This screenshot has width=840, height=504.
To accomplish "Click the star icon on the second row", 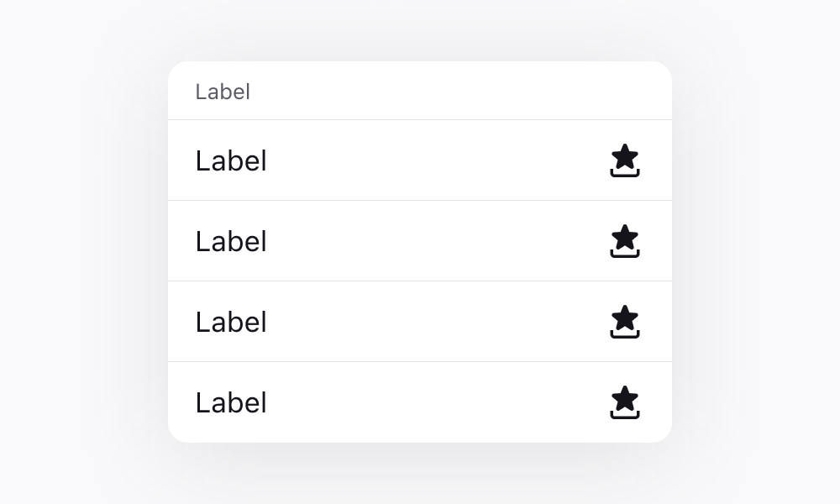I will (625, 241).
